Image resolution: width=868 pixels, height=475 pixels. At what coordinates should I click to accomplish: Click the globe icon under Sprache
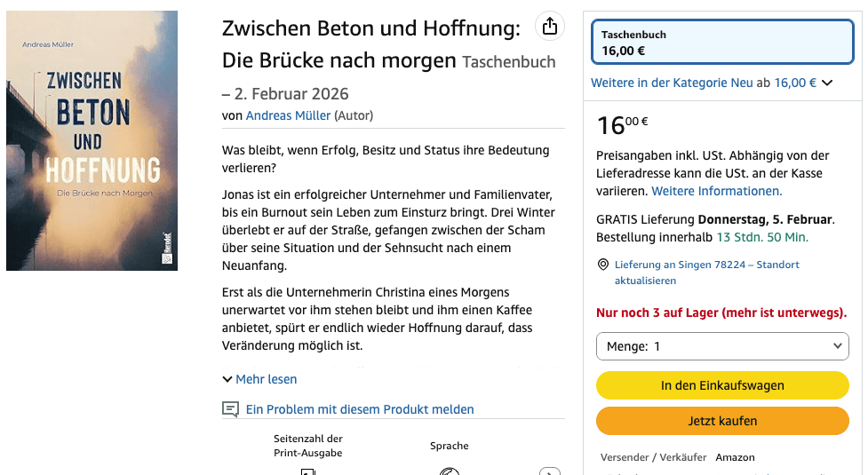pos(450,471)
